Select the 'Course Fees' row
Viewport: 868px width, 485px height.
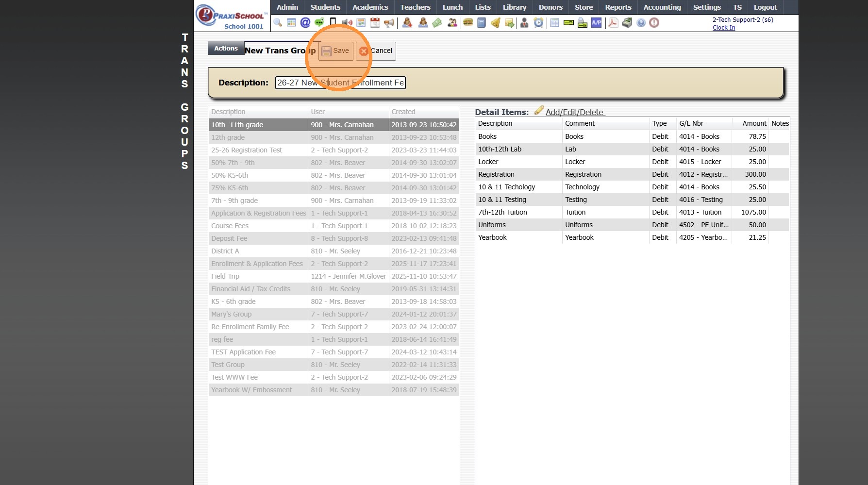pyautogui.click(x=334, y=226)
